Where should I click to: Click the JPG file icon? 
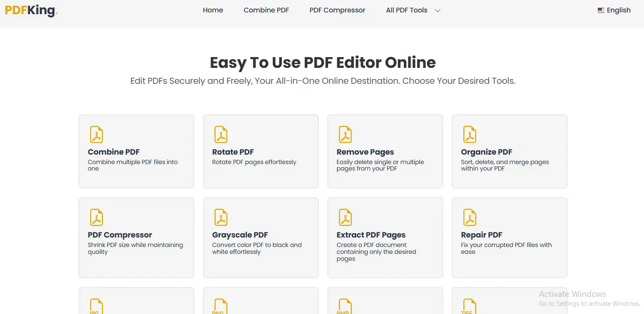pyautogui.click(x=96, y=306)
